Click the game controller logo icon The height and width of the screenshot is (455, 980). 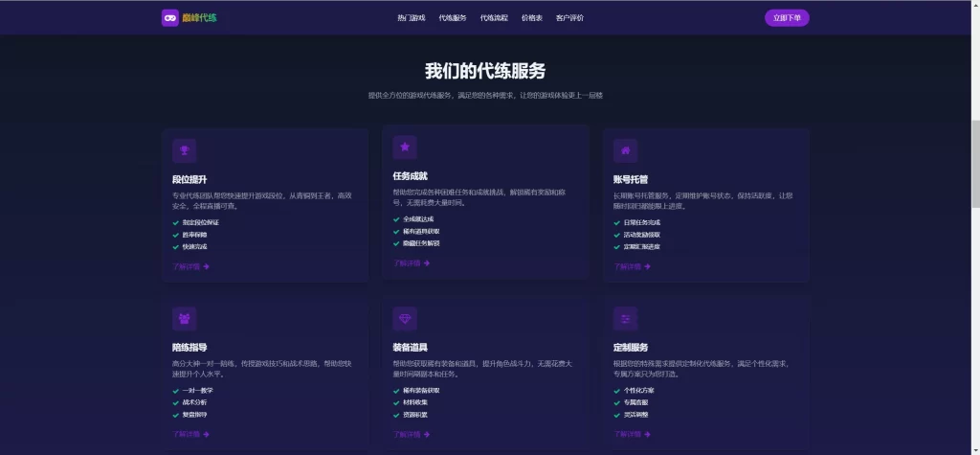170,17
